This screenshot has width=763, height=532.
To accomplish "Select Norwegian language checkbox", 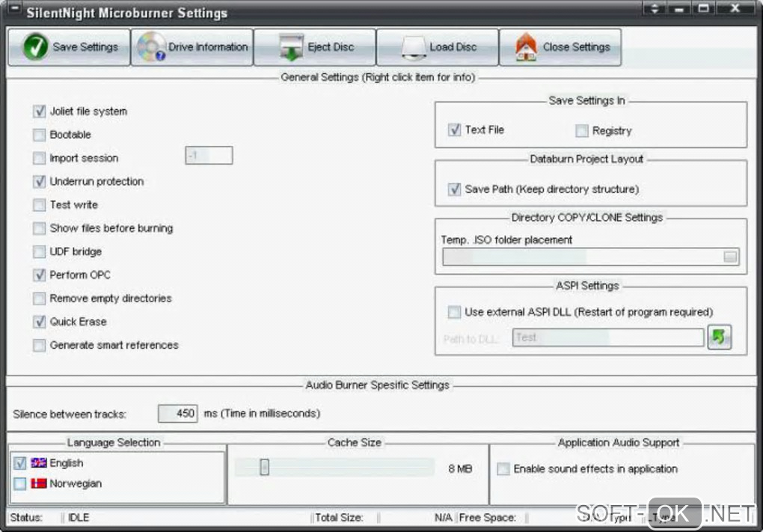I will point(20,483).
